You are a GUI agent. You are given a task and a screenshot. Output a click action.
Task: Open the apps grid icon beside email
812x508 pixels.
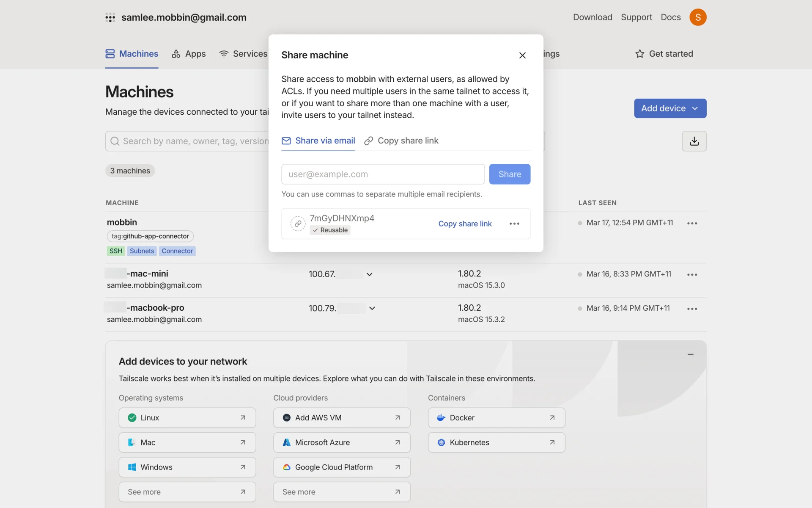click(110, 17)
